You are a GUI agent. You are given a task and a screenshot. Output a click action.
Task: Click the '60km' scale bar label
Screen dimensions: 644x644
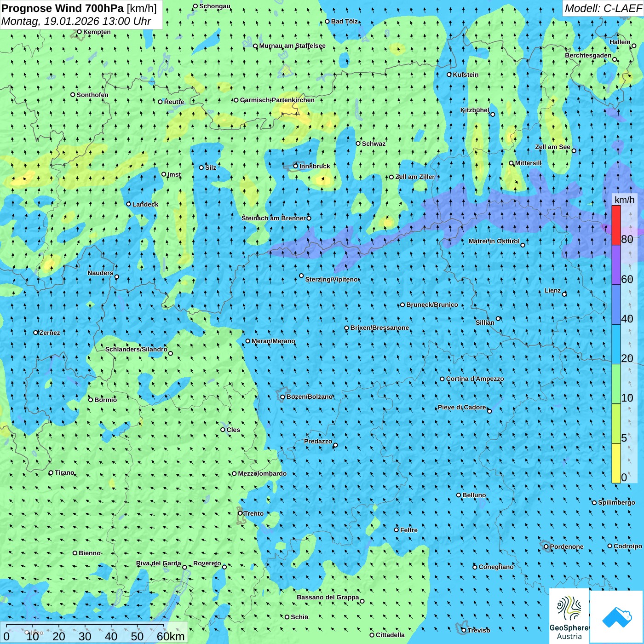click(x=171, y=636)
